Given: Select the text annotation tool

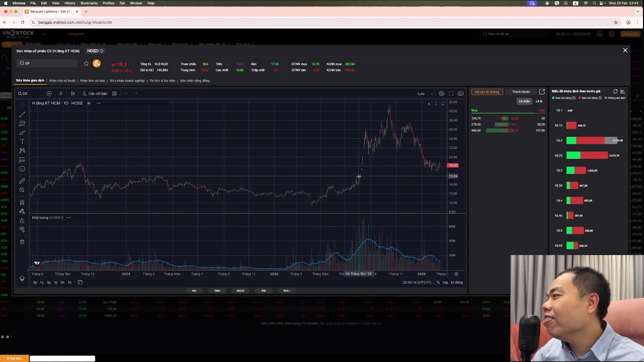Looking at the screenshot, I should coord(22,142).
